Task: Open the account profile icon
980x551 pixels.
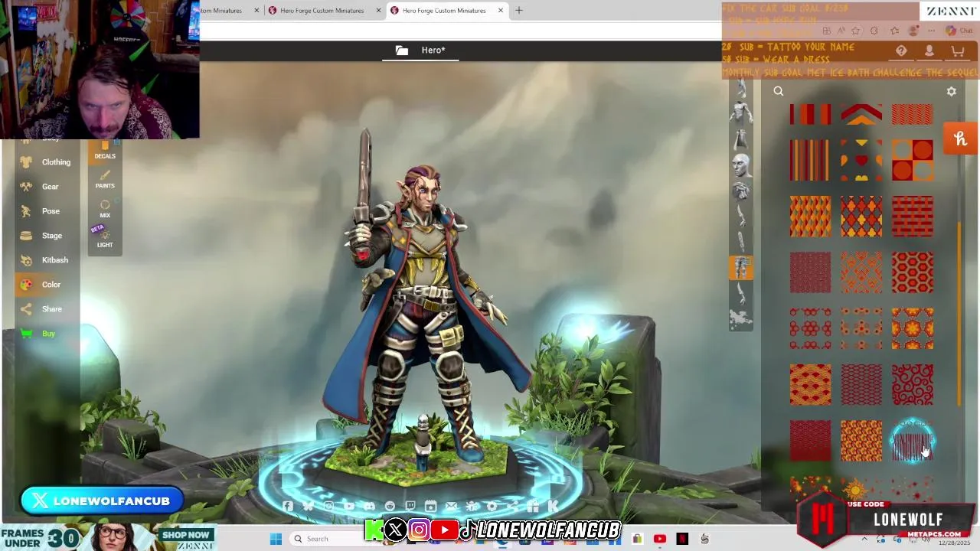Action: 929,51
